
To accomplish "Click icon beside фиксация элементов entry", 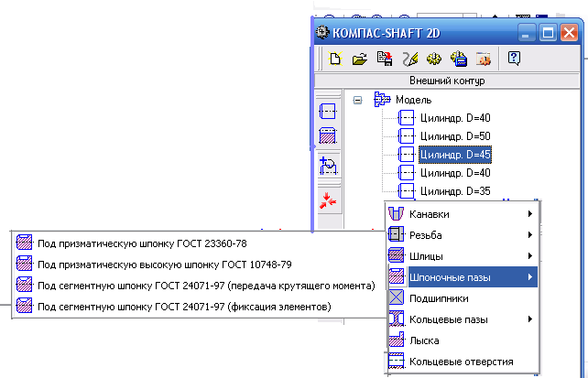I will pos(25,306).
